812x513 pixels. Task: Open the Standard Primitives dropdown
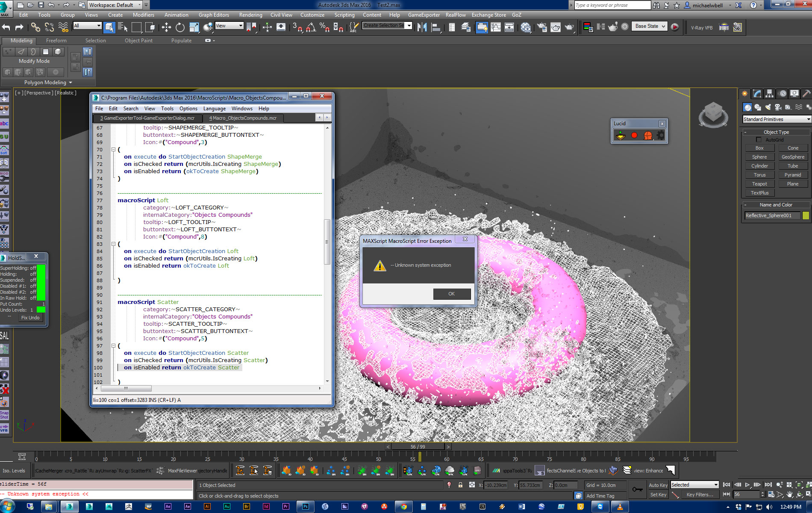tap(776, 119)
